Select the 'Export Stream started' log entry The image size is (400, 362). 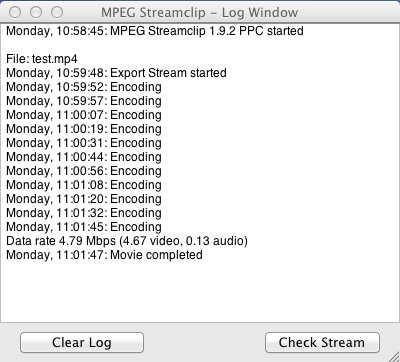click(x=116, y=73)
